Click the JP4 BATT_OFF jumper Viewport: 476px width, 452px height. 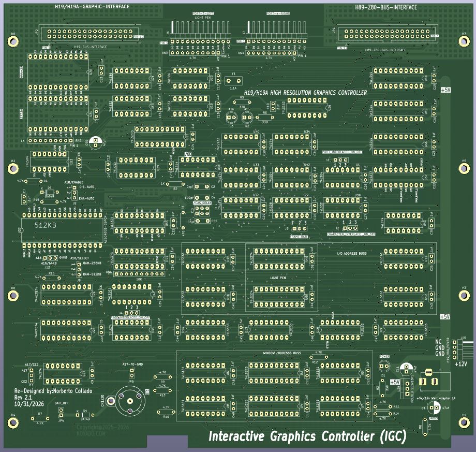[61, 412]
